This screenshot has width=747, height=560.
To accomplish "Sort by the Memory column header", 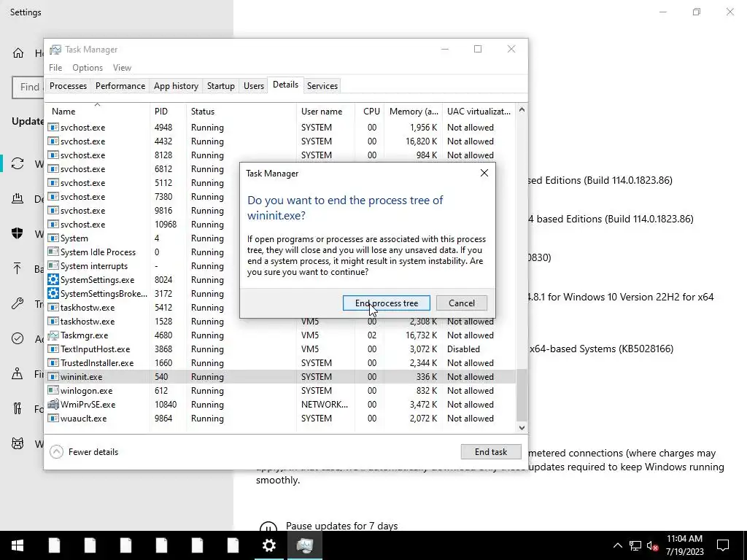I will 414,111.
